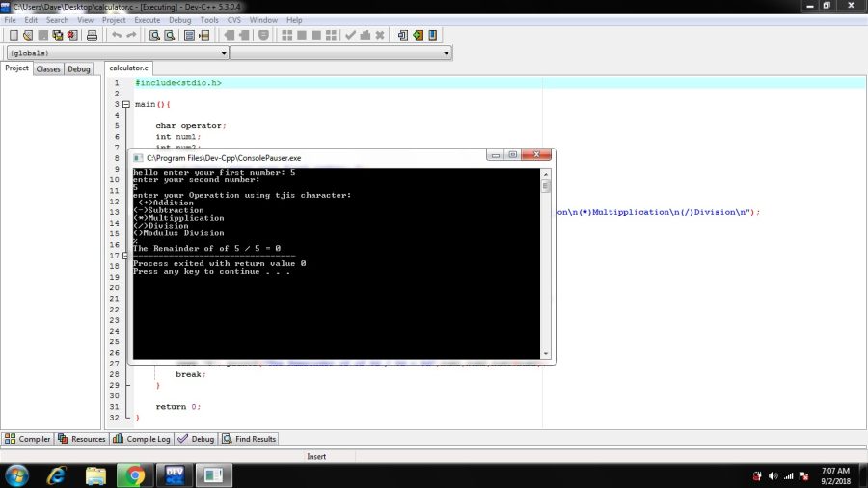Click the Toggle bookmarks green-arrow icon

(x=418, y=35)
